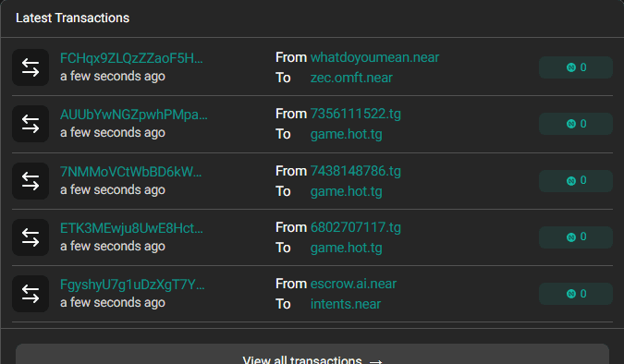Open account intents.near
The width and height of the screenshot is (624, 364).
click(x=346, y=304)
